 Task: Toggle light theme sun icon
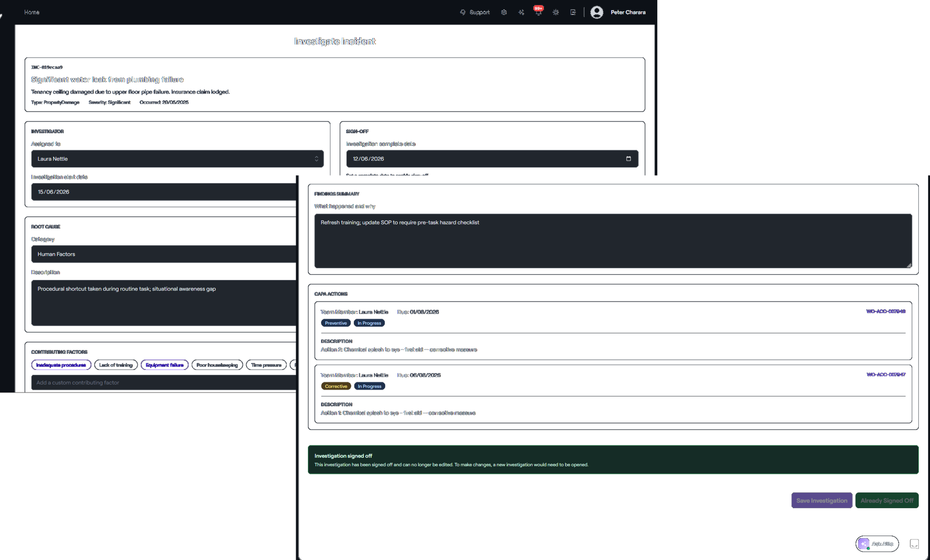(556, 12)
